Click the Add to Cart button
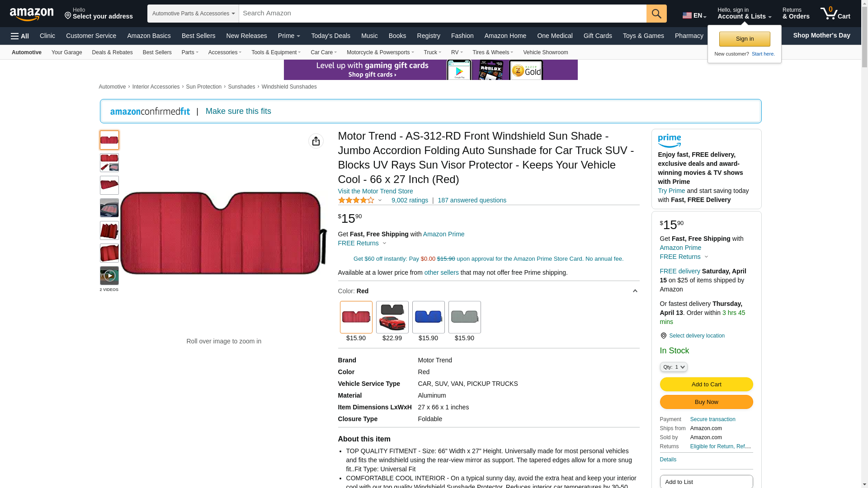The height and width of the screenshot is (488, 868). 706,384
